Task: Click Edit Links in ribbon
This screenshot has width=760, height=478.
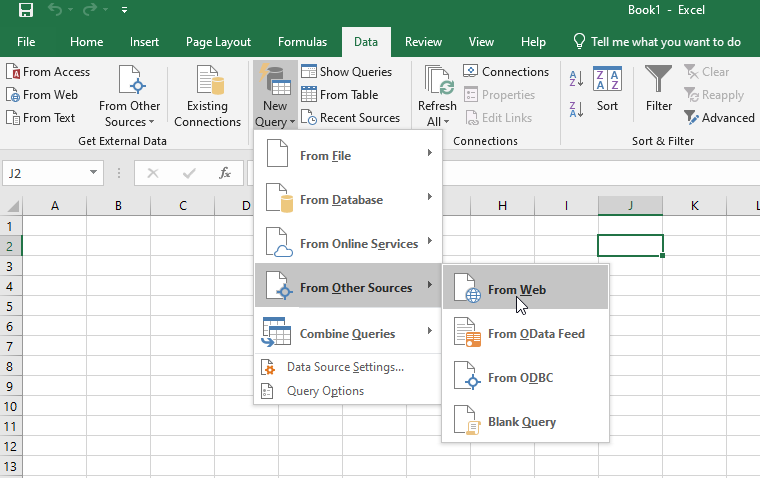Action: [498, 118]
